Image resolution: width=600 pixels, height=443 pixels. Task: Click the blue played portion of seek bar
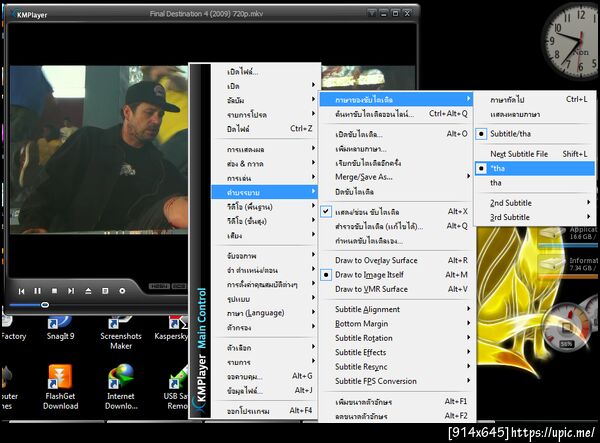[25, 305]
